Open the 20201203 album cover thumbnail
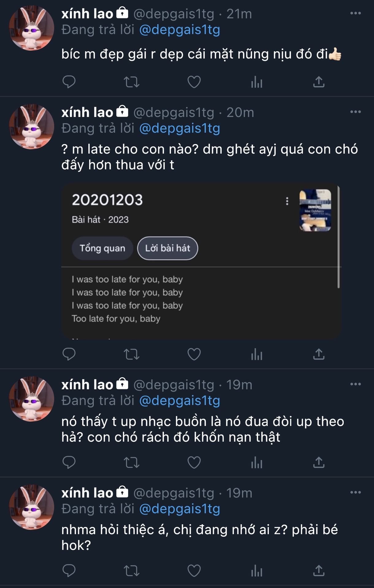The image size is (374, 588). tap(315, 210)
